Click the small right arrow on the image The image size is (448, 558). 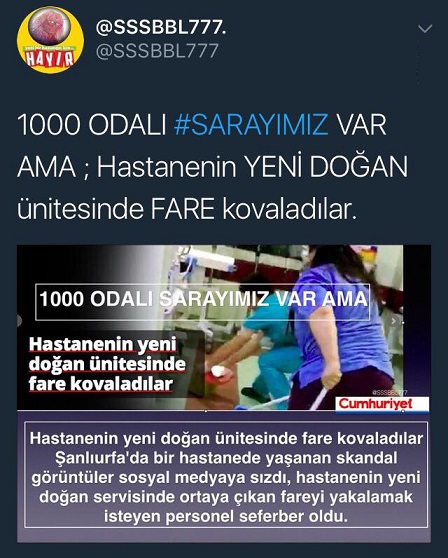coord(393,321)
